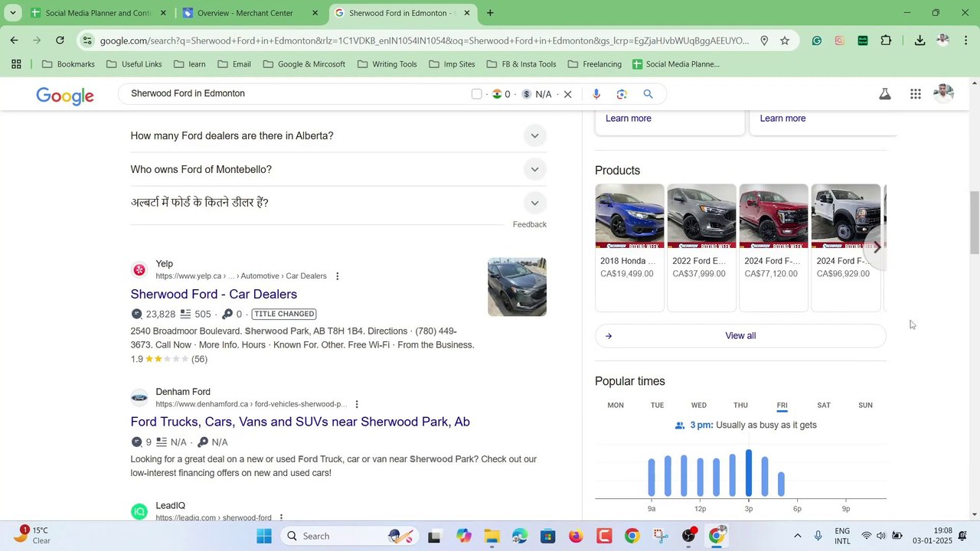980x551 pixels.
Task: Open the Chrome downloads panel
Action: 920,41
